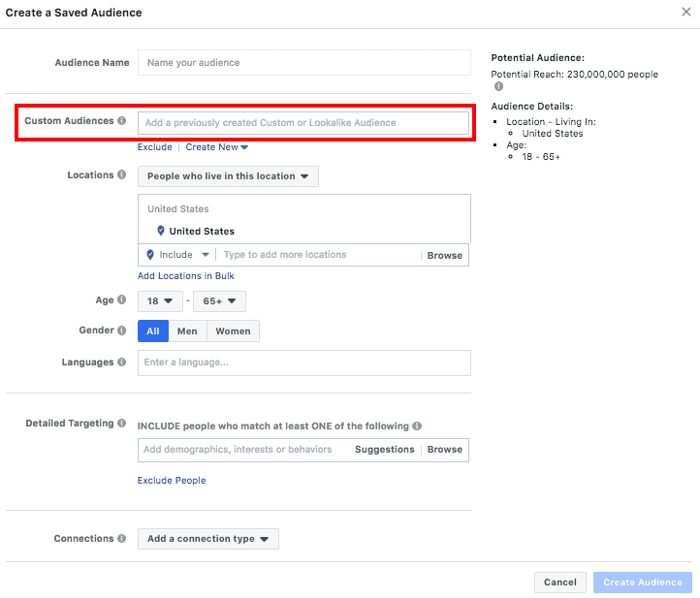The image size is (700, 598).
Task: Open the minimum age 18 dropdown
Action: (160, 301)
